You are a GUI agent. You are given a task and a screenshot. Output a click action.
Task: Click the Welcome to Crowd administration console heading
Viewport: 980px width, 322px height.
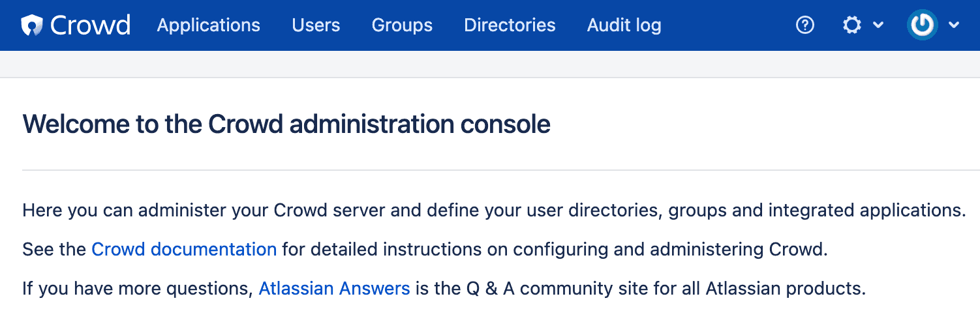(x=286, y=124)
